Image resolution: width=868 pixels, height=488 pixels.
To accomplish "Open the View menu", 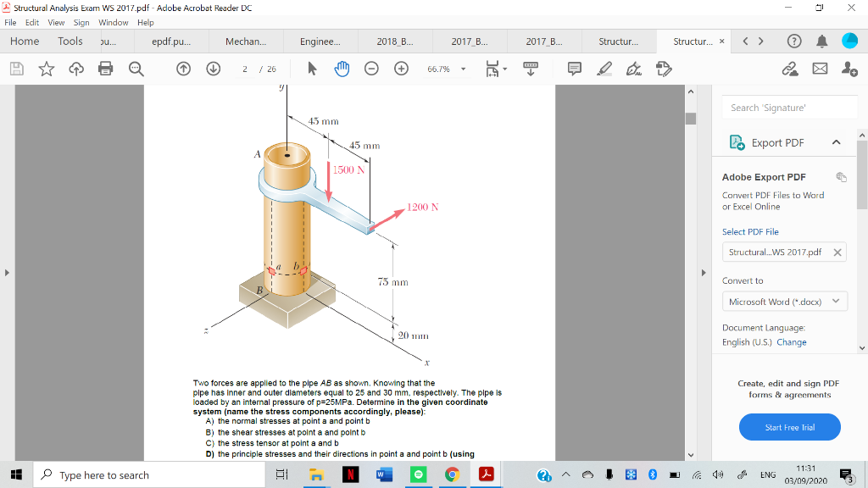I will point(56,22).
